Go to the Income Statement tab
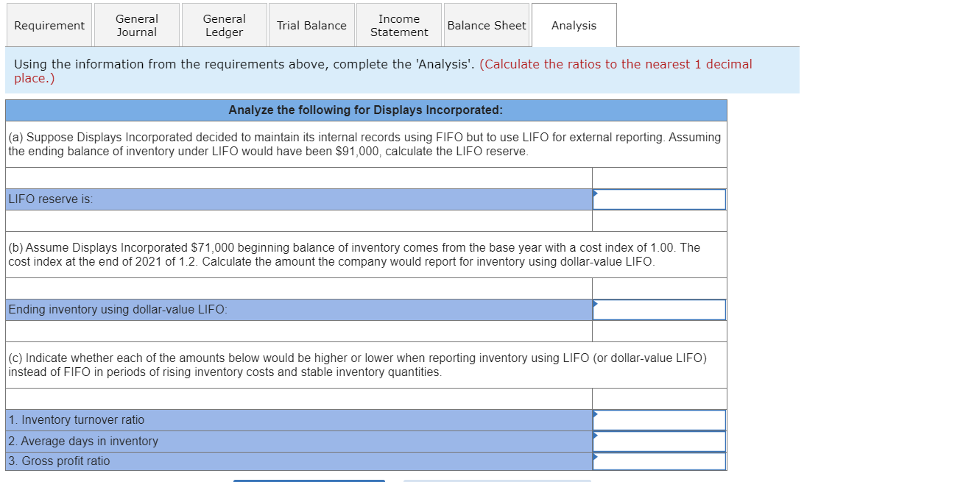 coord(399,25)
